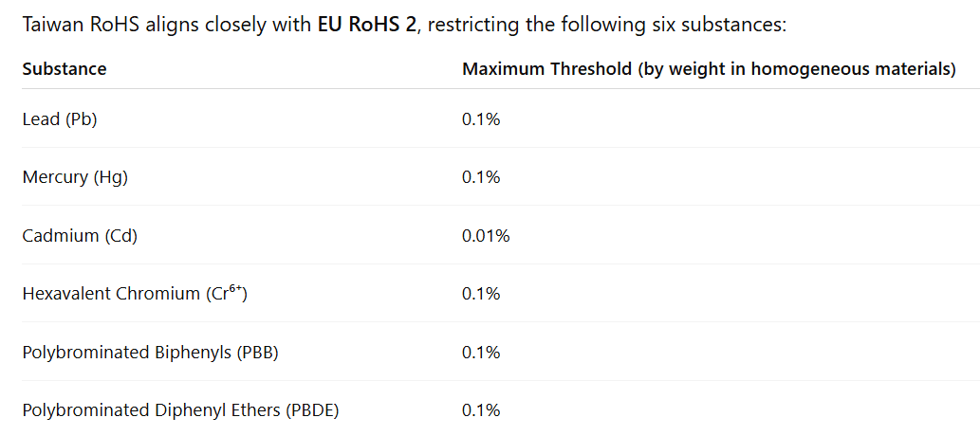Click the bold "EU RoHS 2" text
The image size is (980, 436).
pyautogui.click(x=366, y=25)
